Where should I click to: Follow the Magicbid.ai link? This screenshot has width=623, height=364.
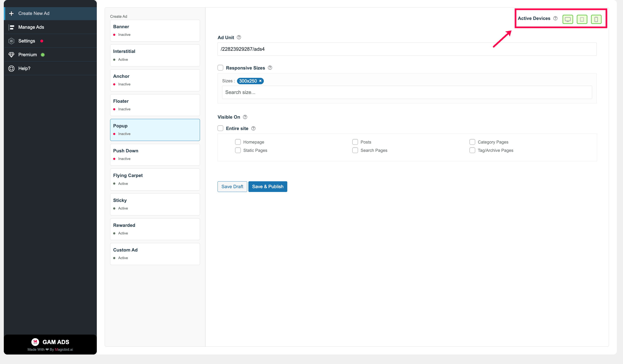pyautogui.click(x=64, y=350)
